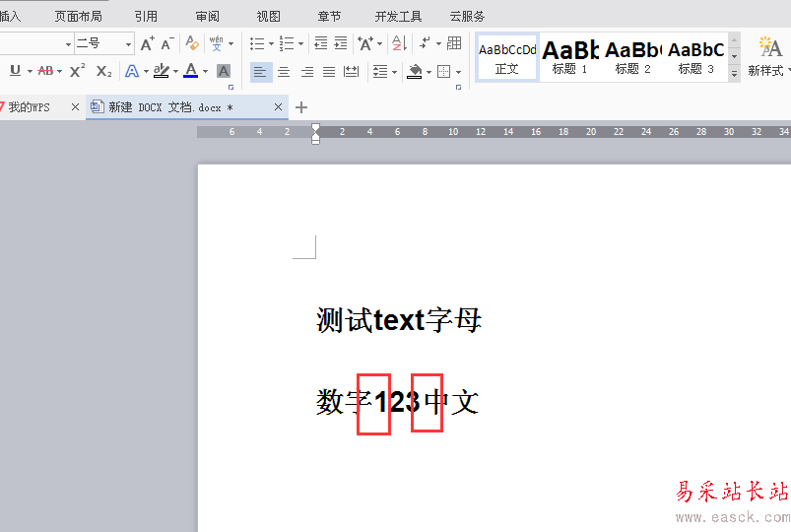Apply borders to paragraph
This screenshot has height=532, width=791.
[444, 71]
